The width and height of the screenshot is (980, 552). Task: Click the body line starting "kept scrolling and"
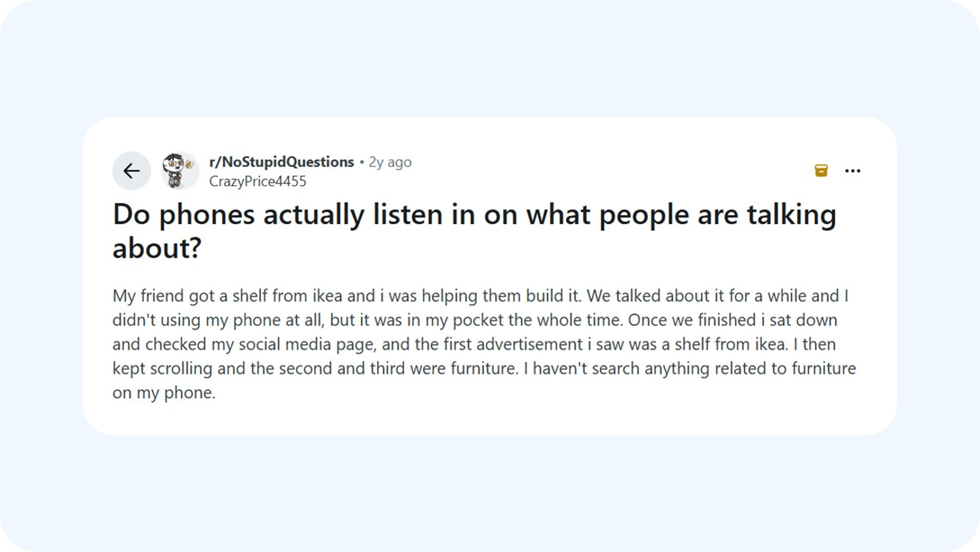coord(484,369)
